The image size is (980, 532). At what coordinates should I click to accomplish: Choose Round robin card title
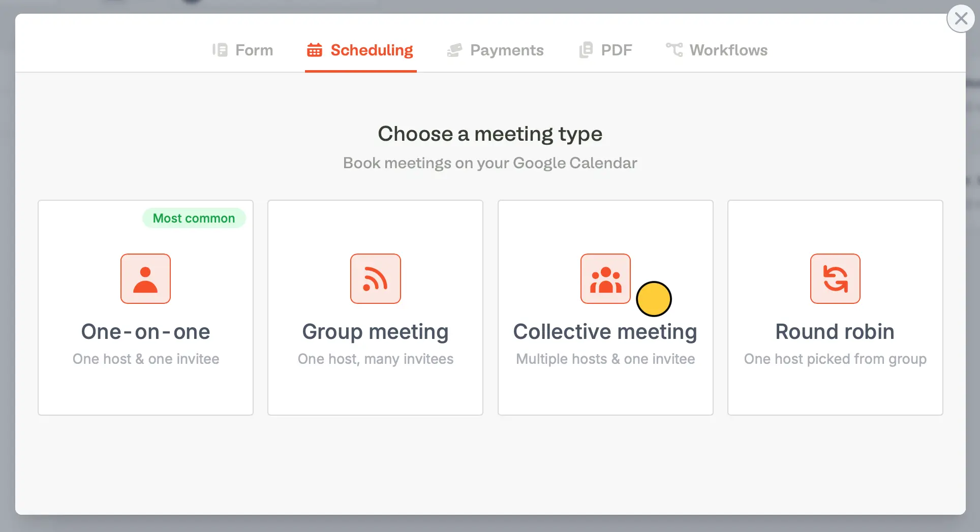835,331
